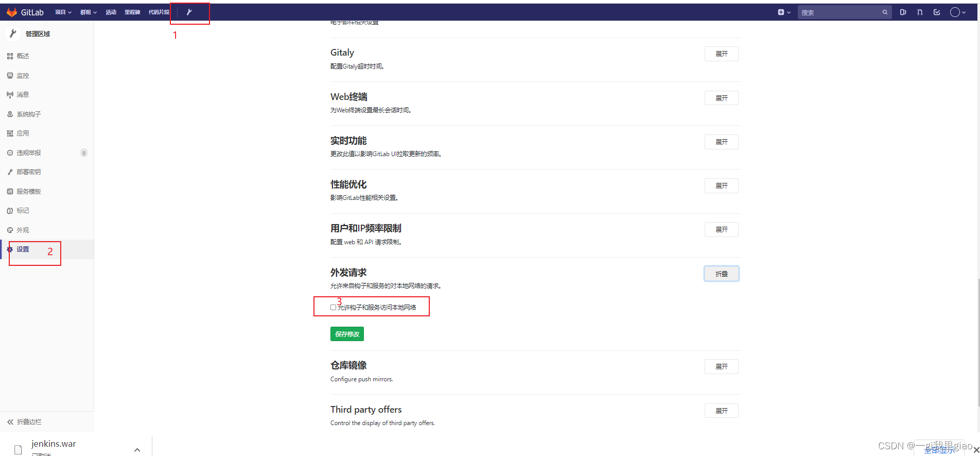Click the 违规举报 abuse report icon
The height and width of the screenshot is (456, 980).
click(10, 153)
